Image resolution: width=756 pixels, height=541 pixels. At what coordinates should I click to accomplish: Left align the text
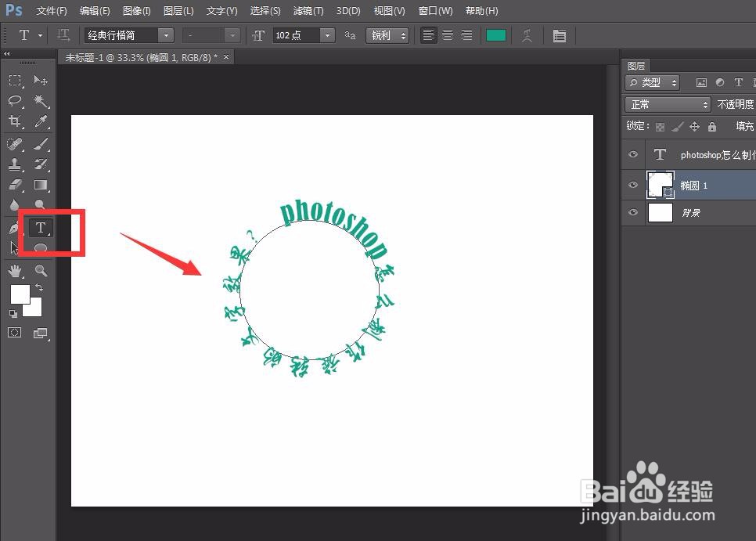(429, 35)
